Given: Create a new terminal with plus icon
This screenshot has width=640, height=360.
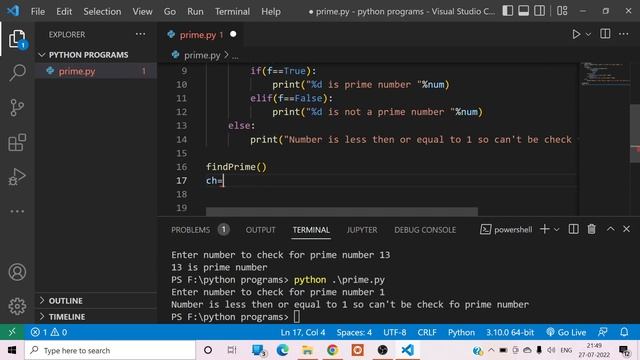Looking at the screenshot, I should click(x=544, y=229).
